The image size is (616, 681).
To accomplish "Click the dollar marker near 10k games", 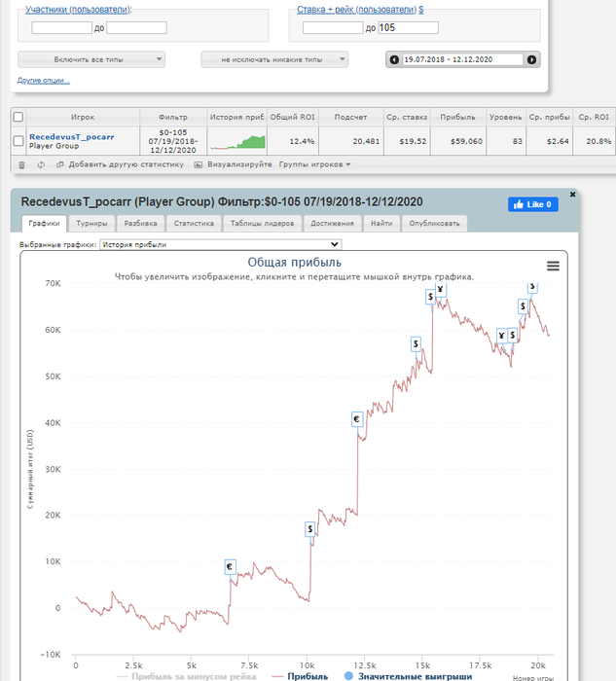I will 309,529.
